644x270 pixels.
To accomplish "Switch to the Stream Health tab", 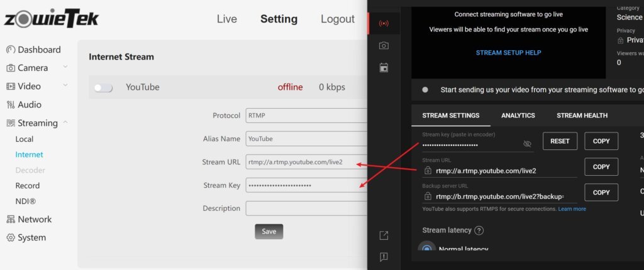I will 582,116.
